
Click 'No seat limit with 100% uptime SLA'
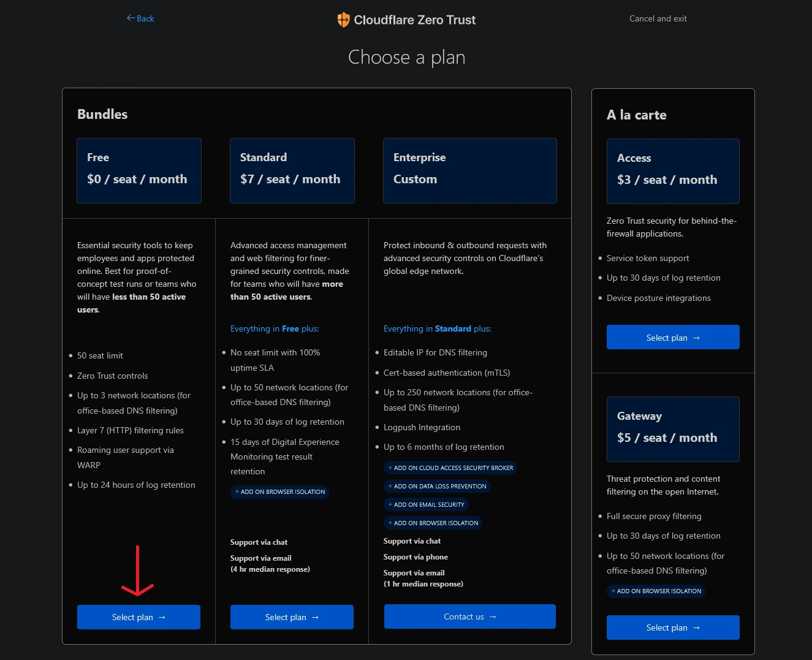coord(275,360)
